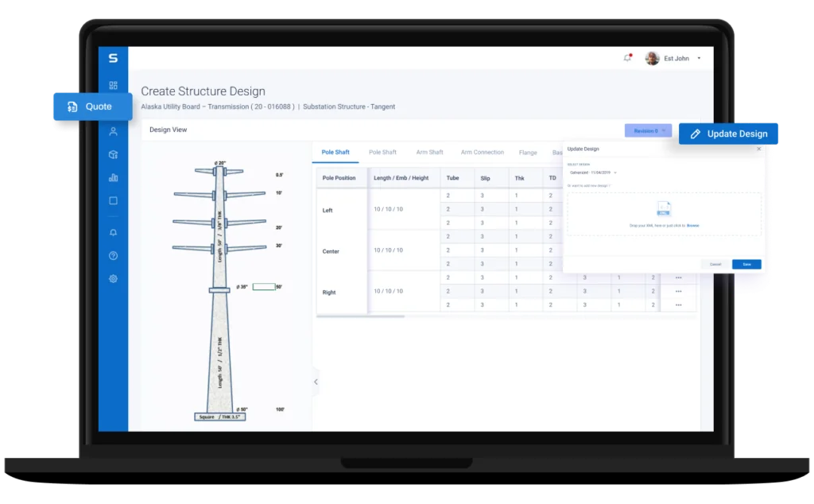Click the Update Design button
Viewport: 814px width, 504px height.
728,134
